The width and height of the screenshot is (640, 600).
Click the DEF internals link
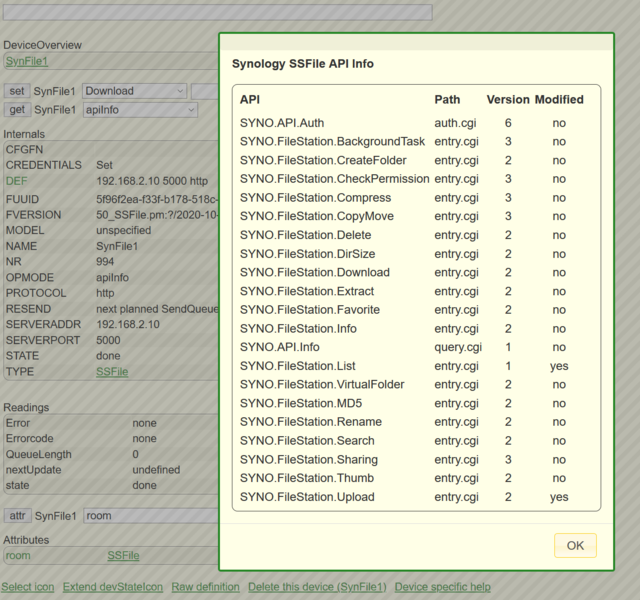(x=16, y=181)
